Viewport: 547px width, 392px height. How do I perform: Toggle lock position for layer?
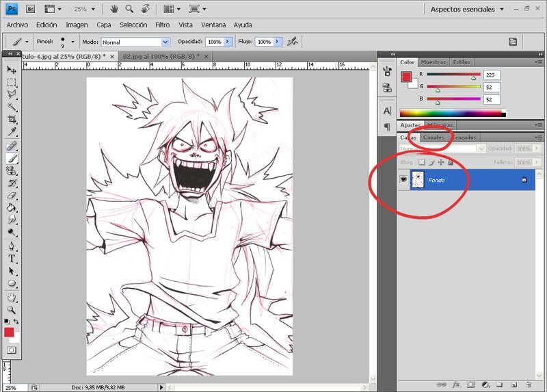[441, 162]
